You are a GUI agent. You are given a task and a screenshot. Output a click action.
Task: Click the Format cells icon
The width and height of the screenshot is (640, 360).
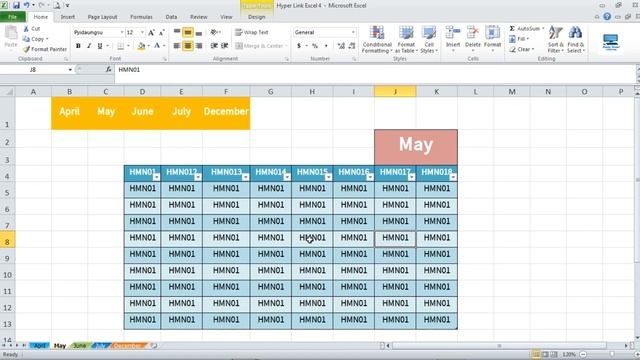pyautogui.click(x=492, y=33)
